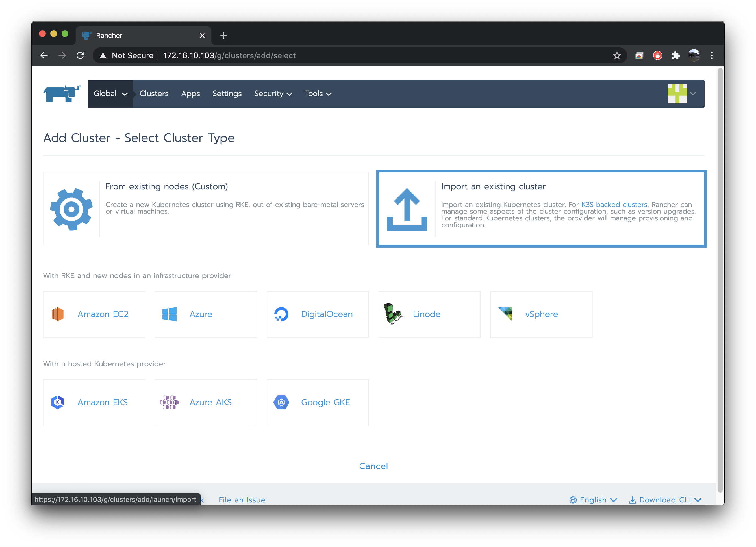Select the Azure AKS hosted provider icon

(x=169, y=402)
